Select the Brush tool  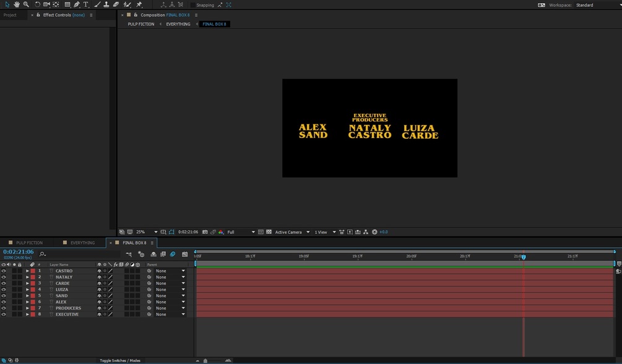97,5
